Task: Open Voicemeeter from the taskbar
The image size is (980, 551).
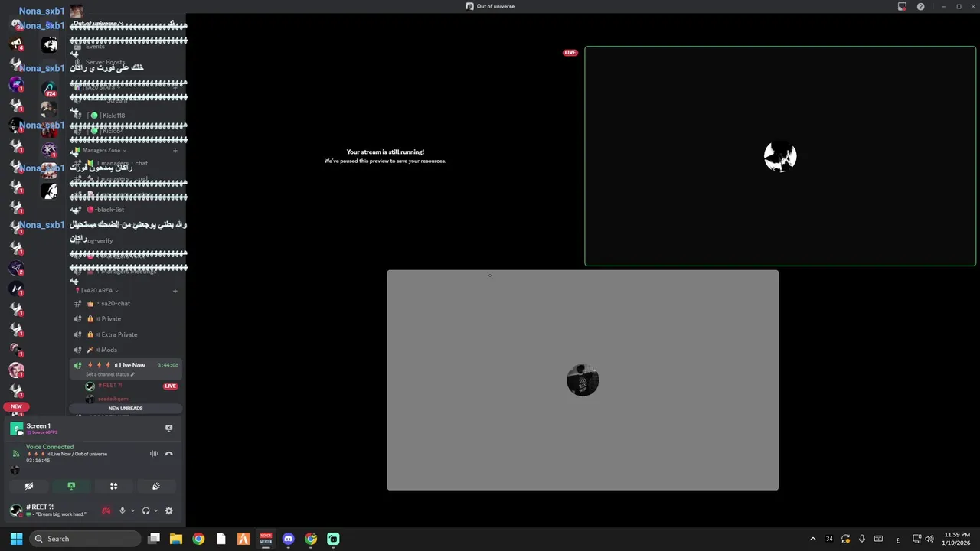Action: click(266, 539)
